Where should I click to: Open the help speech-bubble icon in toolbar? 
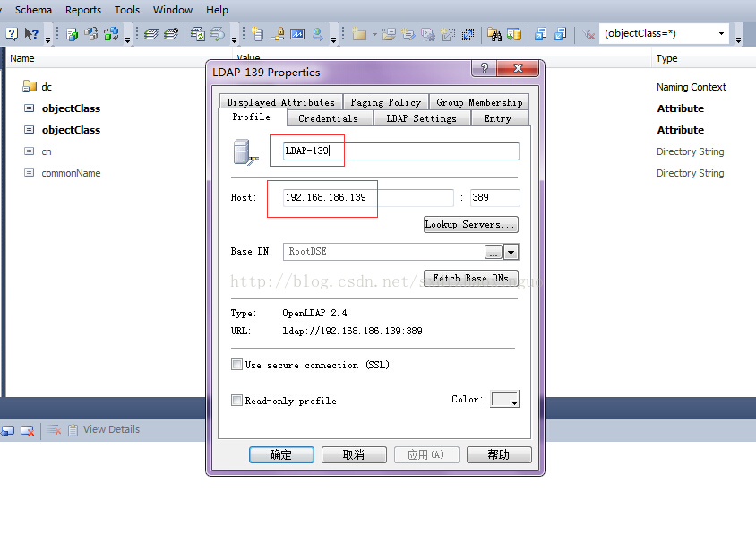click(x=12, y=34)
